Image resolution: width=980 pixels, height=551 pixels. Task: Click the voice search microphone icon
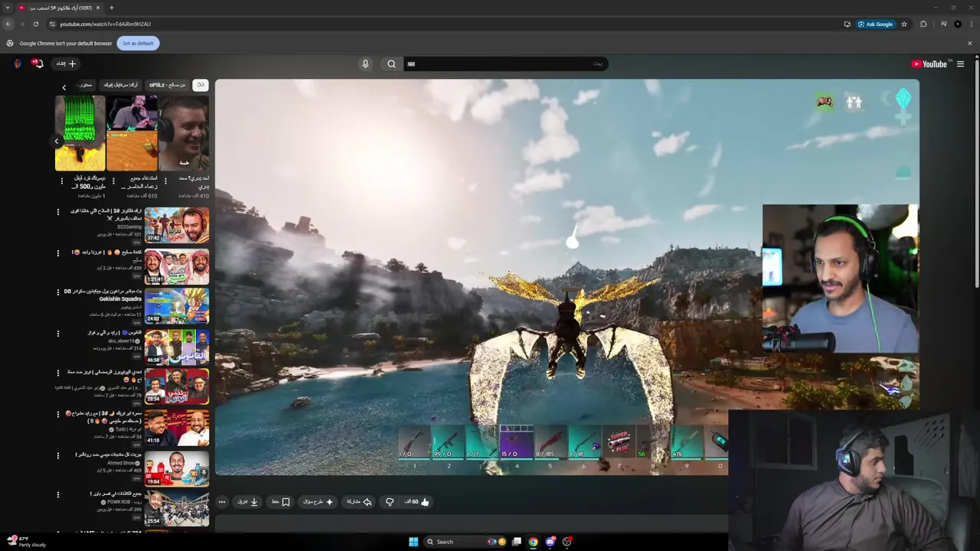click(365, 64)
